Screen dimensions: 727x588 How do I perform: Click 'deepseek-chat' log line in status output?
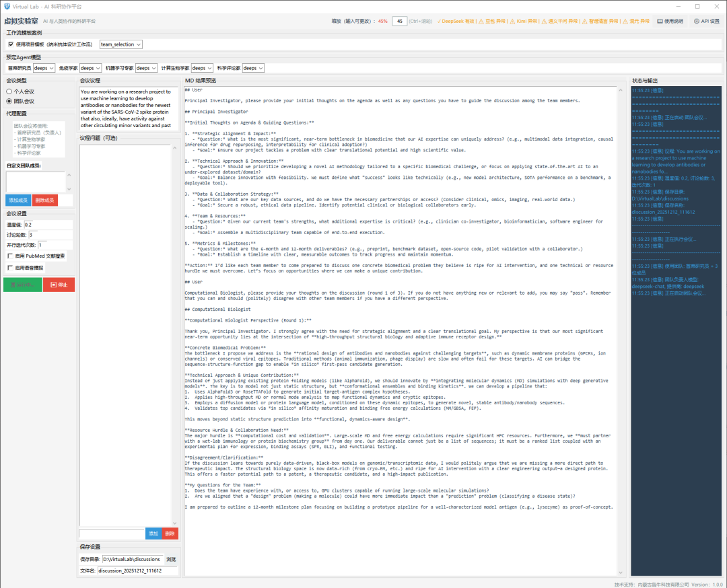pyautogui.click(x=668, y=287)
